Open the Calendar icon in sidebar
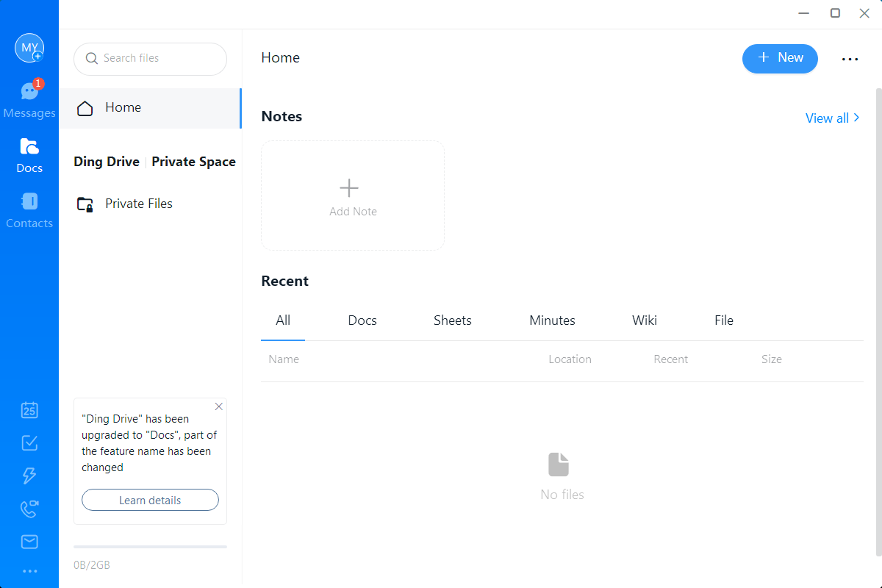Viewport: 882px width, 588px height. pos(29,410)
